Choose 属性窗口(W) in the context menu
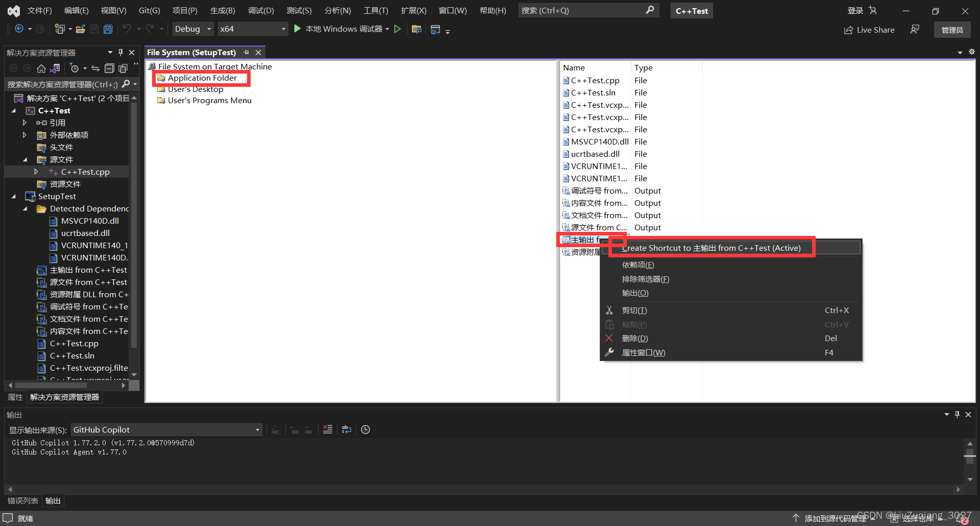This screenshot has height=526, width=980. pos(731,352)
